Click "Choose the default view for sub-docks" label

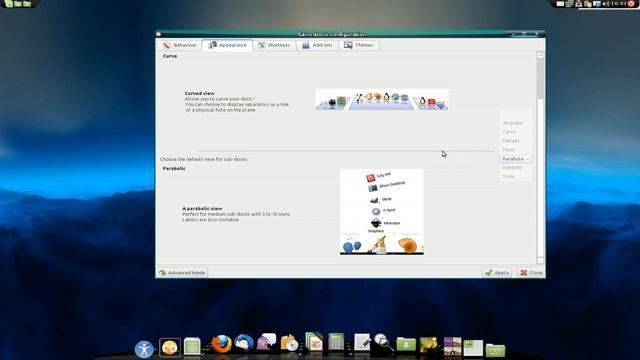pyautogui.click(x=204, y=159)
